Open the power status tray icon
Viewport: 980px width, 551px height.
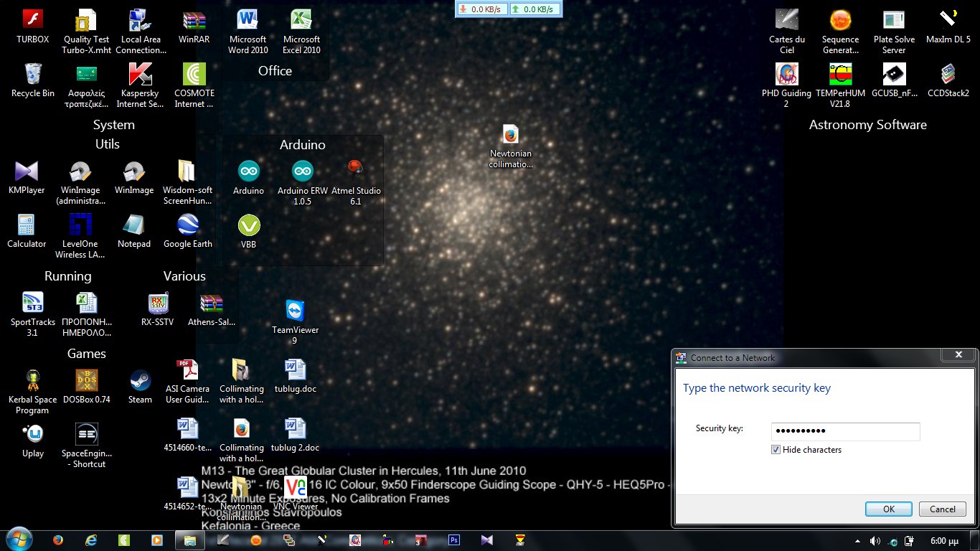click(x=909, y=540)
